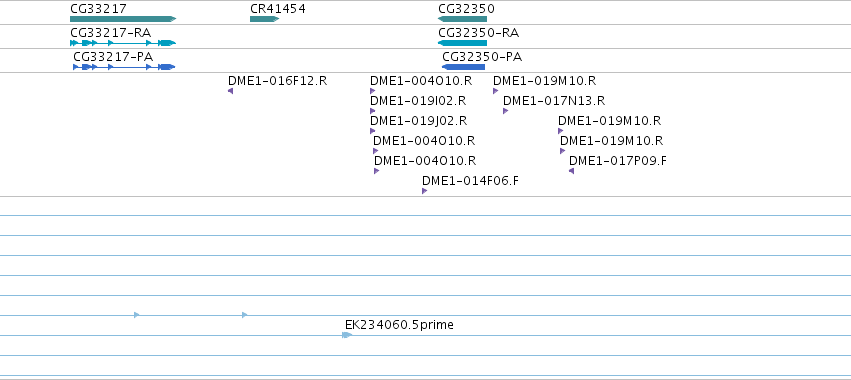Image resolution: width=851 pixels, height=380 pixels.
Task: Open the CG33217 gene name text label
Action: [x=98, y=9]
